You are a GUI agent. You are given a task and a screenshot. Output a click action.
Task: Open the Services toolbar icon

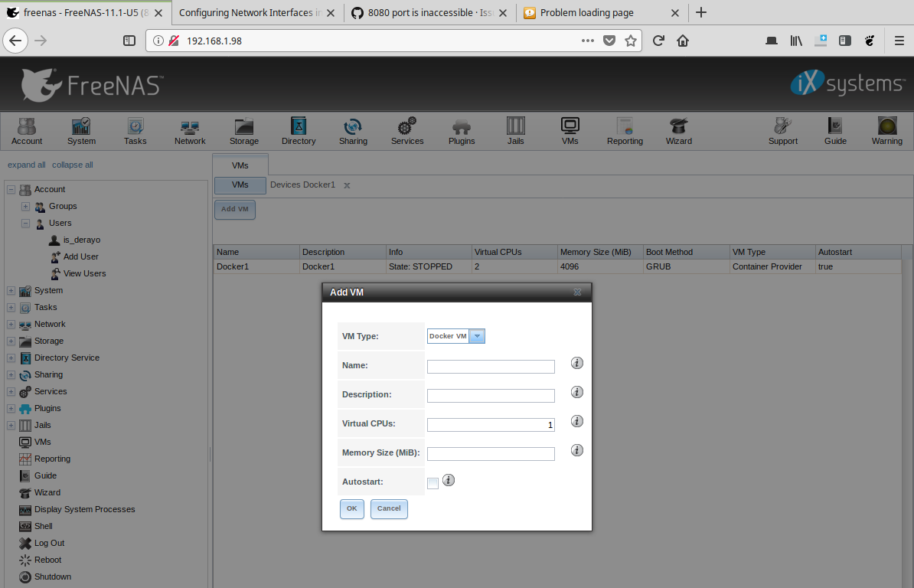pyautogui.click(x=407, y=131)
